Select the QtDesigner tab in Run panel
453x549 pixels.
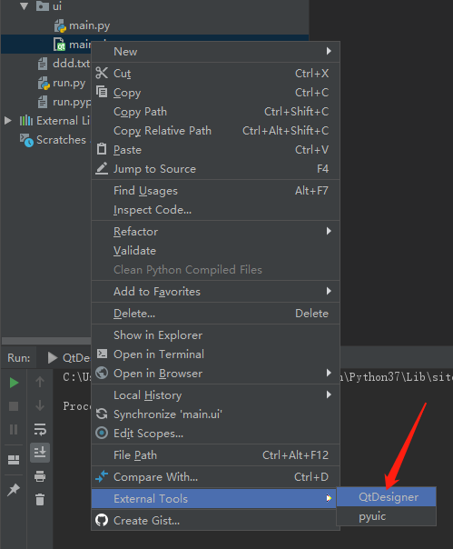[x=69, y=358]
